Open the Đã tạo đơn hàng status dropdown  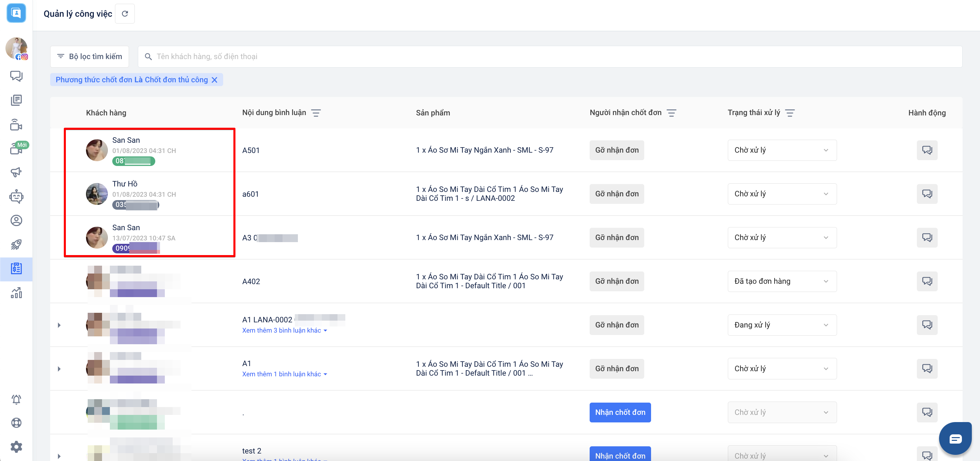[782, 281]
